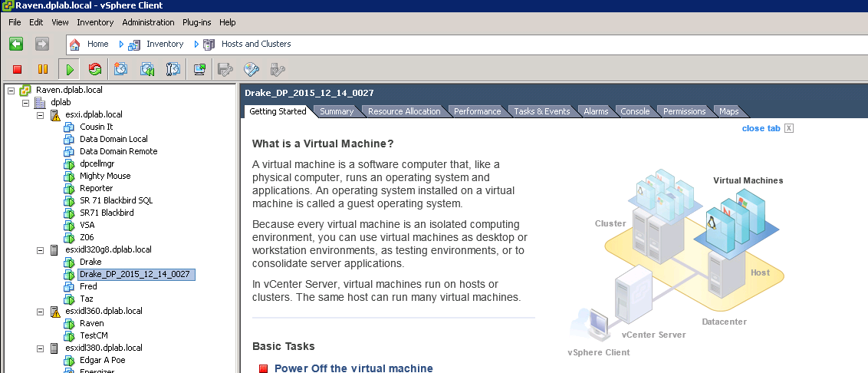Click the floppy drive connect toolbar icon
Viewport: 868px width, 373px height.
(x=225, y=69)
